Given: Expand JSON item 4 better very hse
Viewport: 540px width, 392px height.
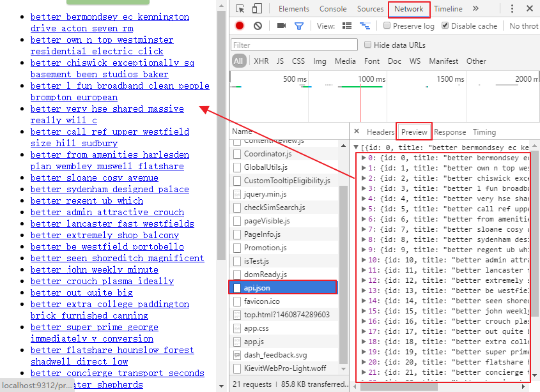Looking at the screenshot, I should tap(364, 199).
